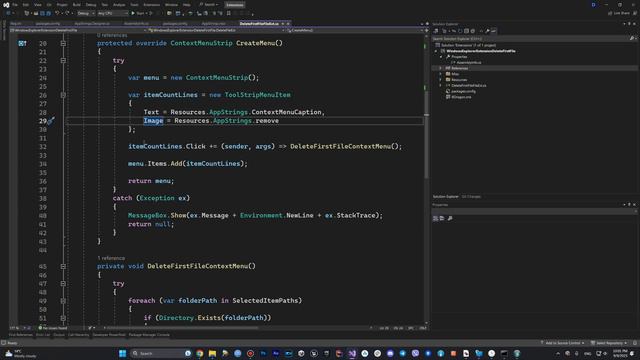Select the WindowsExplorerExtension project node

coord(481,51)
